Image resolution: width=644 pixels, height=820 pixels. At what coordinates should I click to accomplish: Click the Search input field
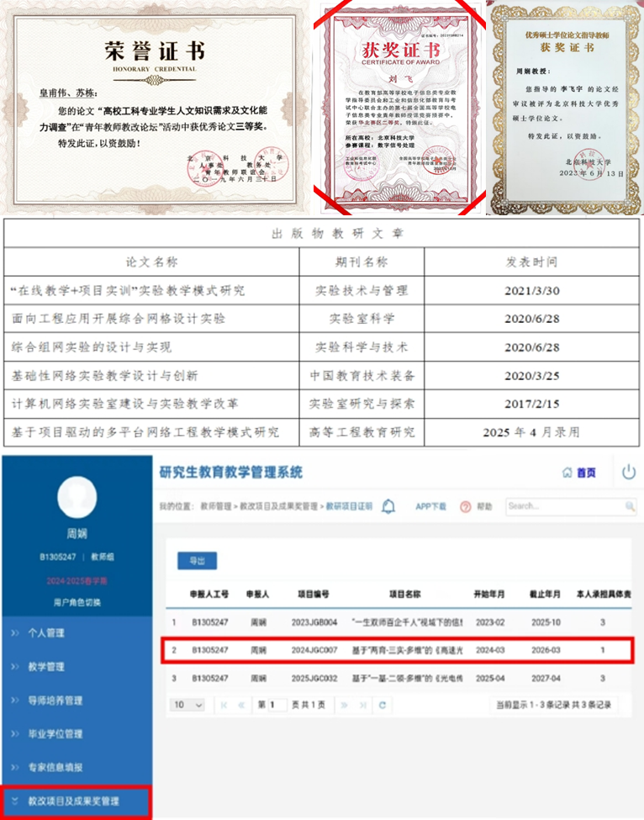[563, 506]
